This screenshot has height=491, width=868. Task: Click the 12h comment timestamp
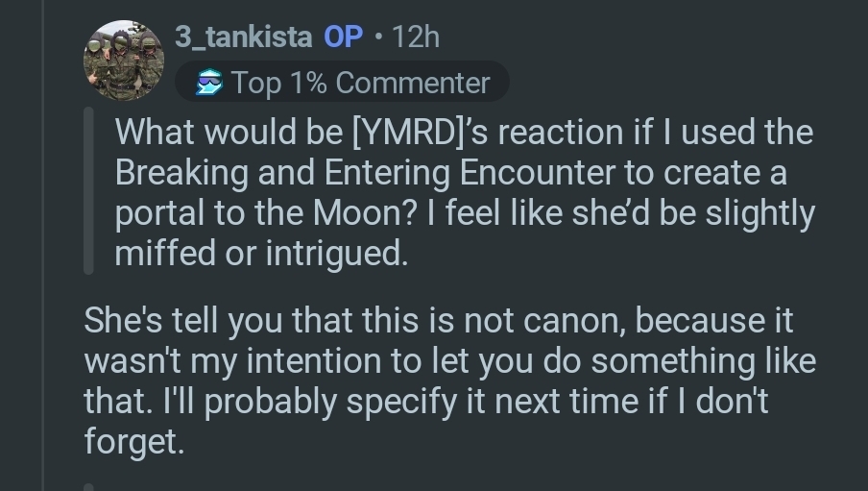click(x=416, y=37)
